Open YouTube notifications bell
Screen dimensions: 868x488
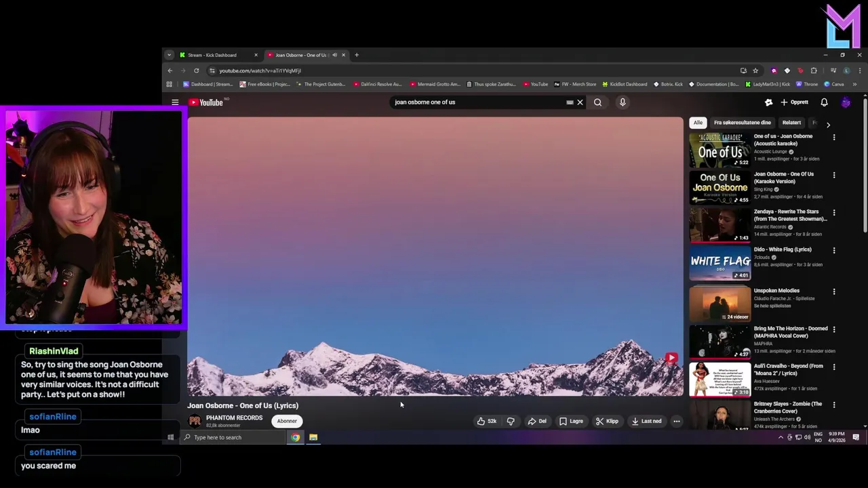pyautogui.click(x=824, y=102)
